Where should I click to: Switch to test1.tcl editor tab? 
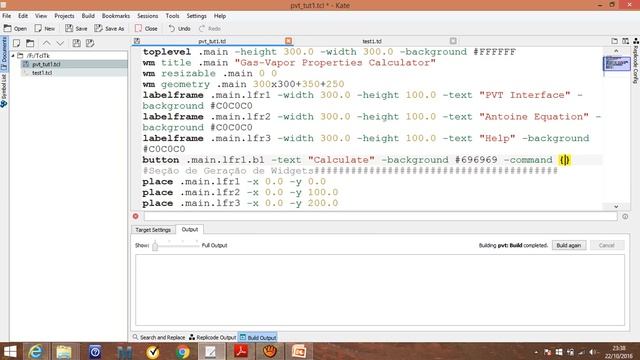[x=372, y=41]
